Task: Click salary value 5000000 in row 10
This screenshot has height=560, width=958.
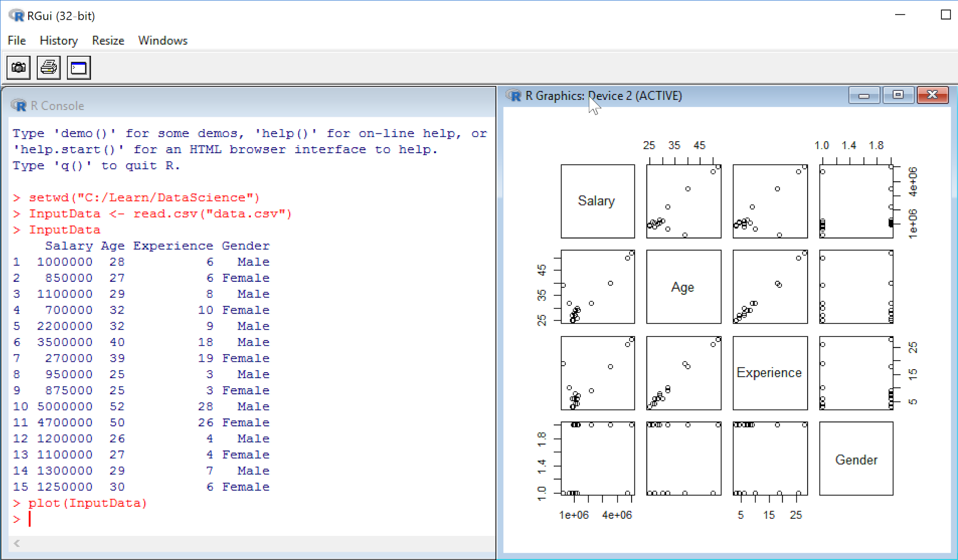Action: [x=65, y=407]
